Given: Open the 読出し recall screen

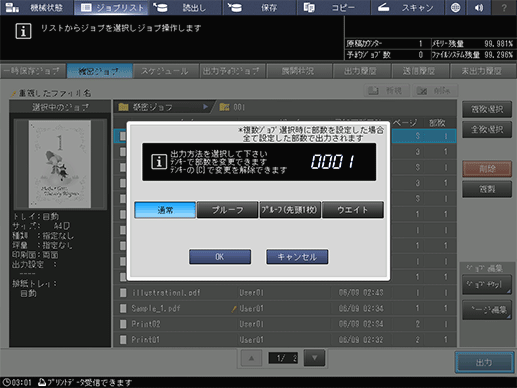Looking at the screenshot, I should (185, 7).
